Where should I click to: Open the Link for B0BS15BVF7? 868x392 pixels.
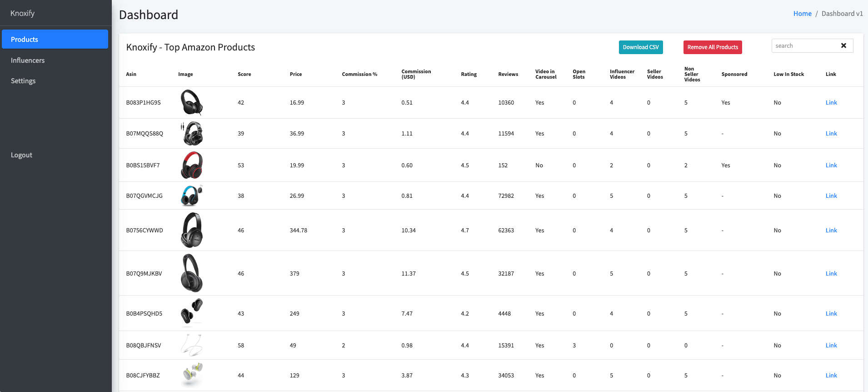coord(831,165)
